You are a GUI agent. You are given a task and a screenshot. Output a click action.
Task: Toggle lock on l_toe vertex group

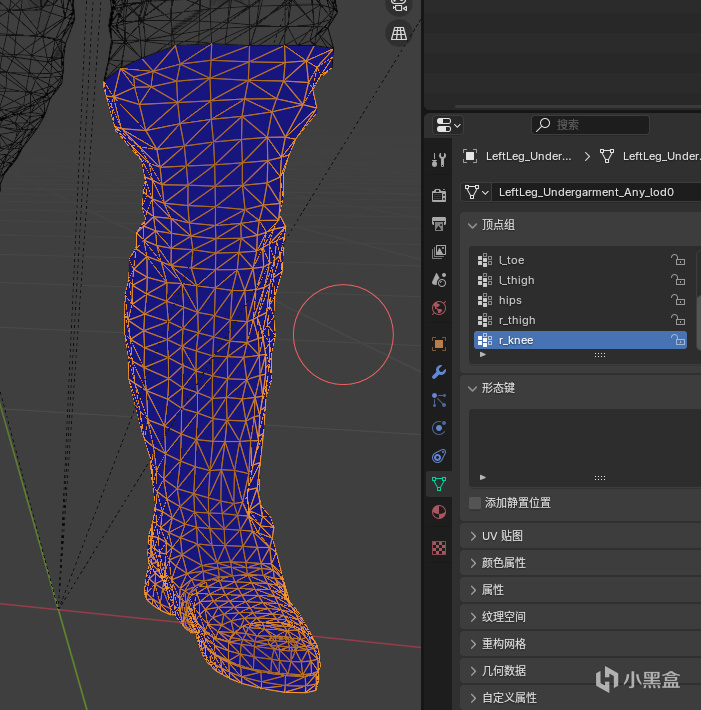pyautogui.click(x=677, y=260)
